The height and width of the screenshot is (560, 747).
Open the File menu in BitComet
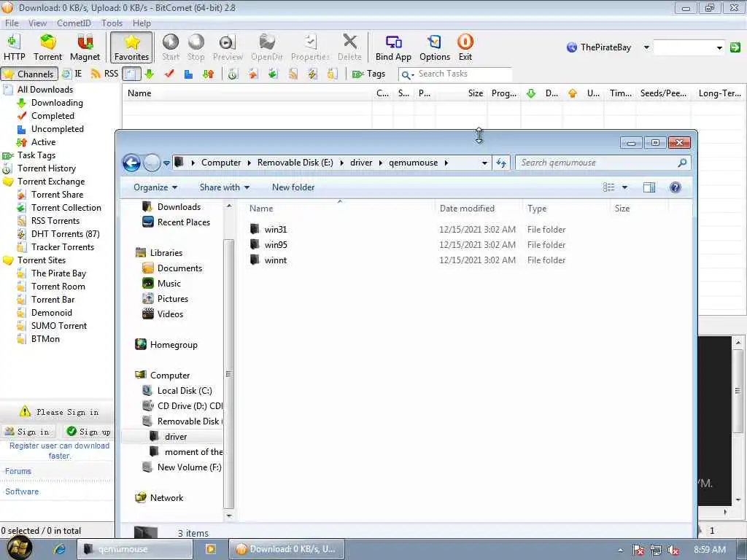point(12,23)
